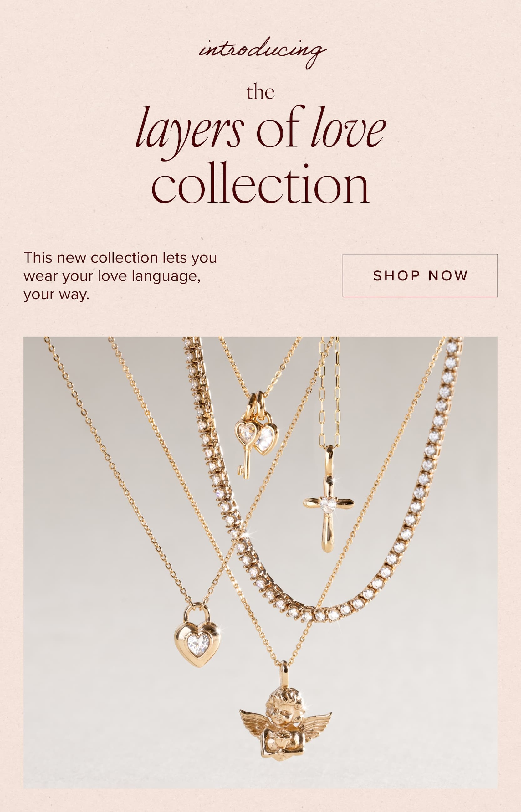Screen dimensions: 521x812
Task: Click the 'collection' heading text
Action: pyautogui.click(x=260, y=183)
